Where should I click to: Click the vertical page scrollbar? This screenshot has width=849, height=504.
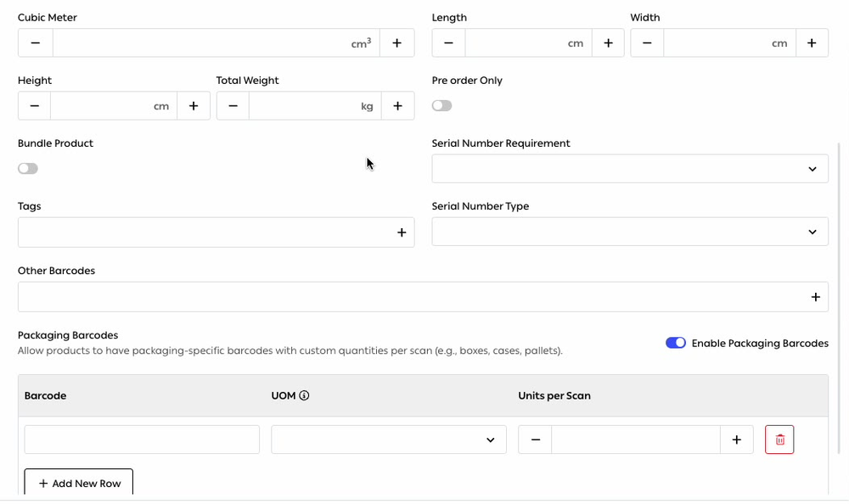pos(840,298)
